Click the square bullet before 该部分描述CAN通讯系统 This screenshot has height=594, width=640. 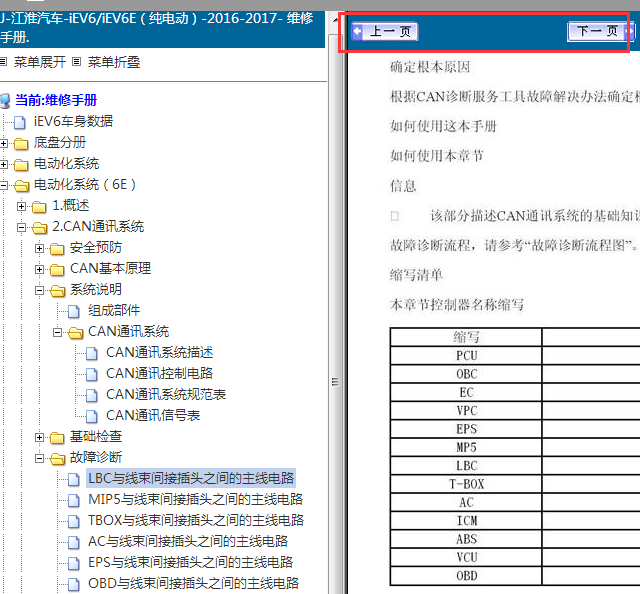[x=395, y=216]
